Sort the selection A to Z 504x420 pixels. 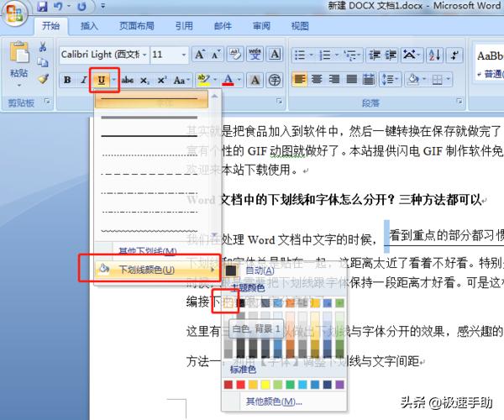pyautogui.click(x=435, y=55)
